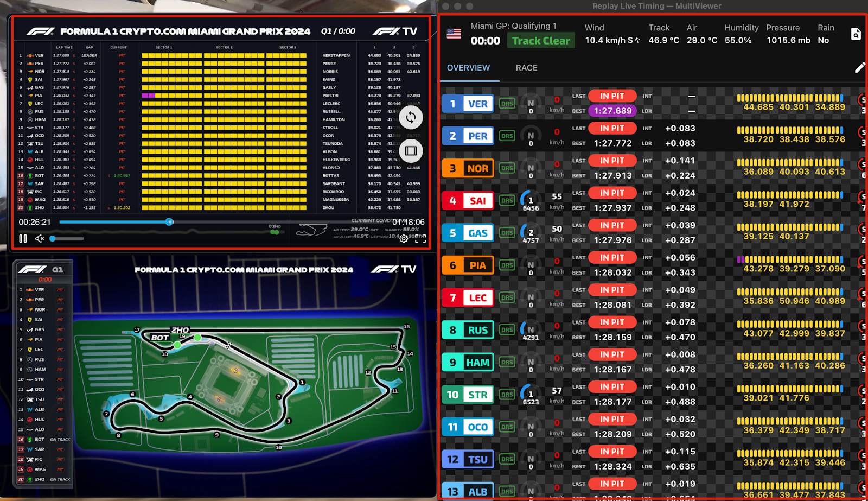The height and width of the screenshot is (501, 868).
Task: Click the United States flag icon
Action: pos(454,34)
